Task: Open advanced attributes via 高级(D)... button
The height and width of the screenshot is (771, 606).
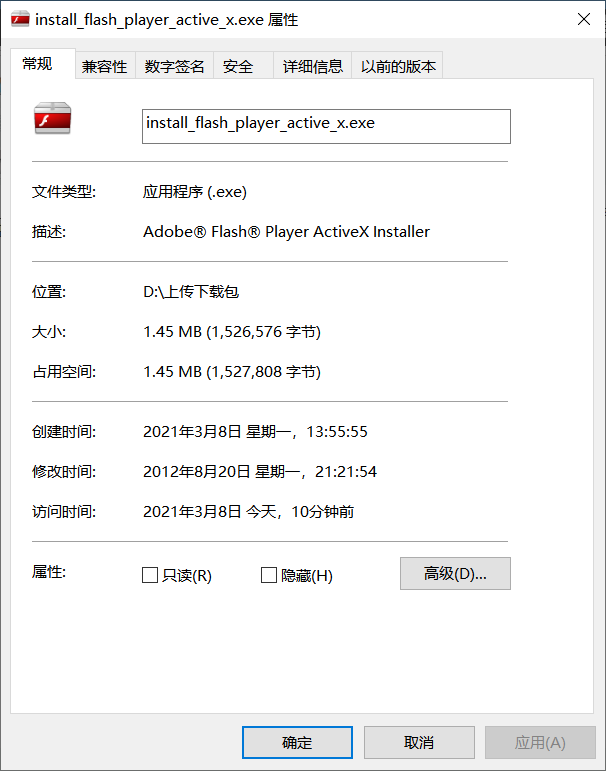Action: point(455,573)
